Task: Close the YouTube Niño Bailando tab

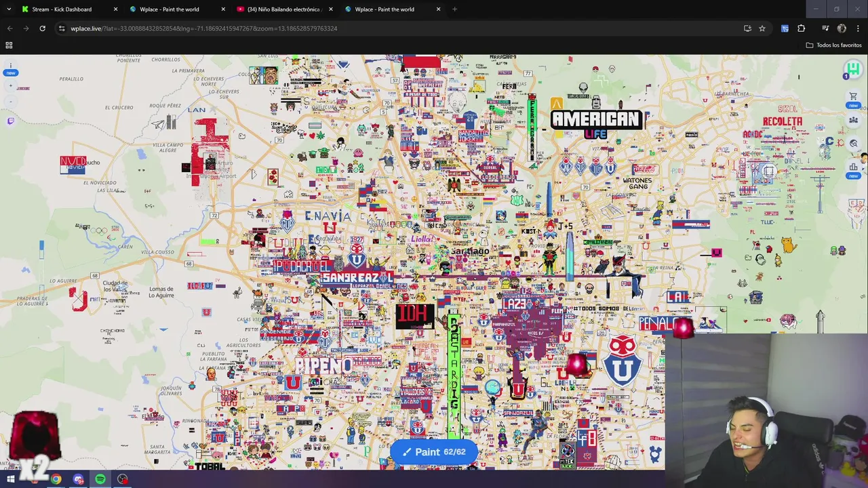Action: pyautogui.click(x=331, y=9)
